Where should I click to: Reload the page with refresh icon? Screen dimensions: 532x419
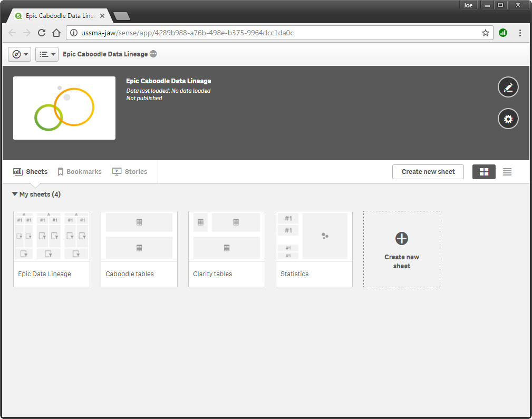coord(42,33)
